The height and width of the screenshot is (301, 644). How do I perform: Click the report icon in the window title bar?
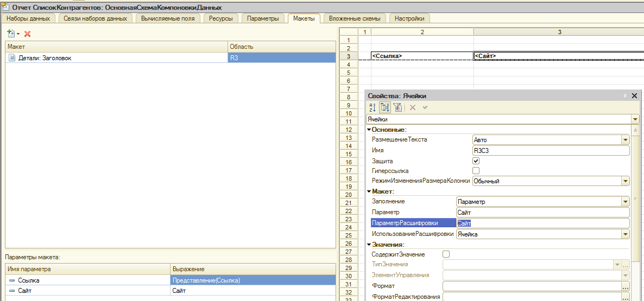pyautogui.click(x=4, y=8)
